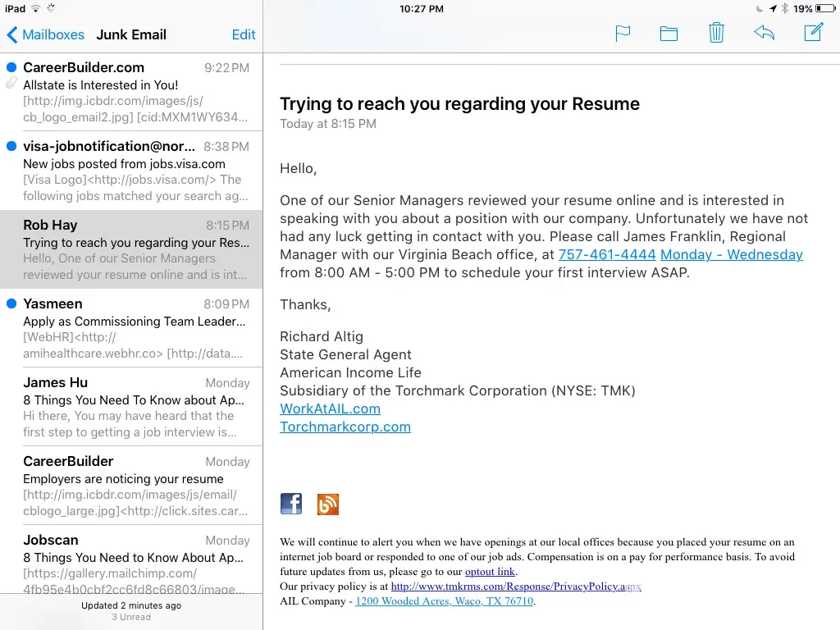Tap Edit in the Junk Email list

pos(244,34)
